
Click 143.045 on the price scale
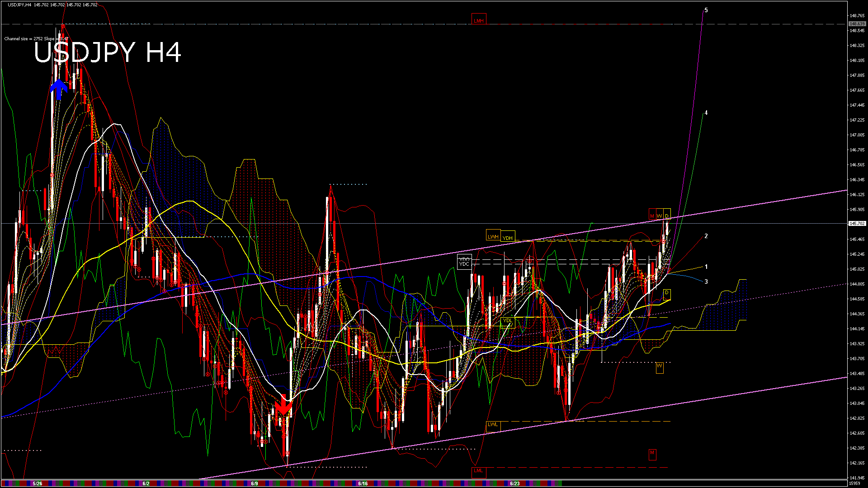(857, 404)
